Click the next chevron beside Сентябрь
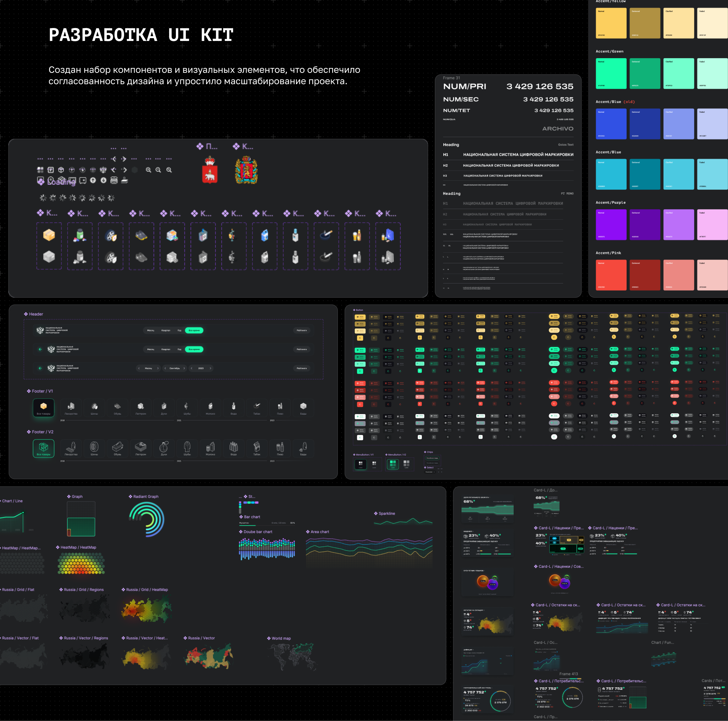The image size is (728, 721). click(x=185, y=368)
